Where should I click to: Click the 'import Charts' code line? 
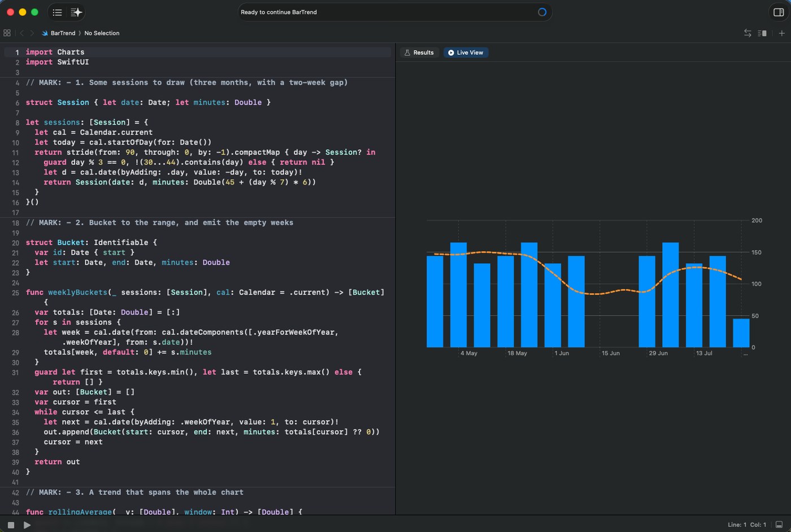pyautogui.click(x=55, y=52)
